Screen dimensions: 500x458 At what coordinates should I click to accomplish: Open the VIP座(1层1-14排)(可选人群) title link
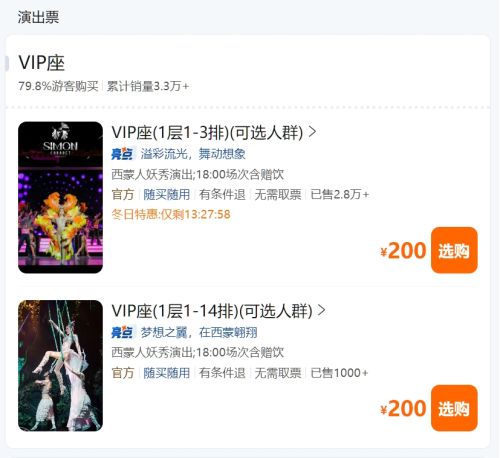coord(212,311)
